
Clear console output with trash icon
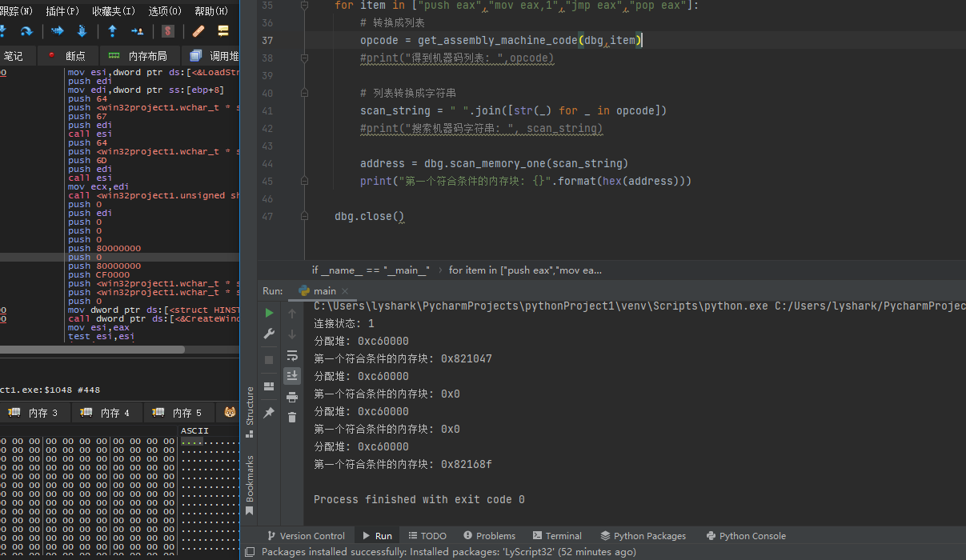tap(292, 417)
